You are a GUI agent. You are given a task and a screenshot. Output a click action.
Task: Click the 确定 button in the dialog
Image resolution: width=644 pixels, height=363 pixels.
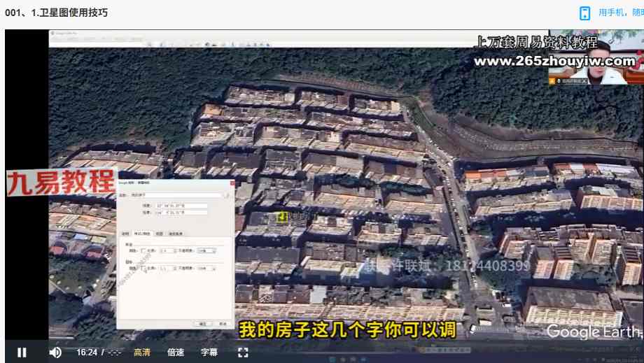[203, 324]
